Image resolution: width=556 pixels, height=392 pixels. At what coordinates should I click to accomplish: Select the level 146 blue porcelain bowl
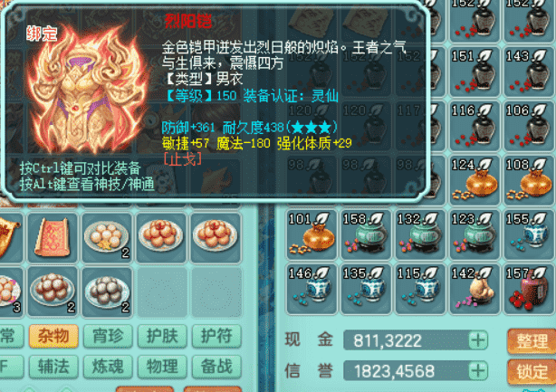pyautogui.click(x=312, y=289)
